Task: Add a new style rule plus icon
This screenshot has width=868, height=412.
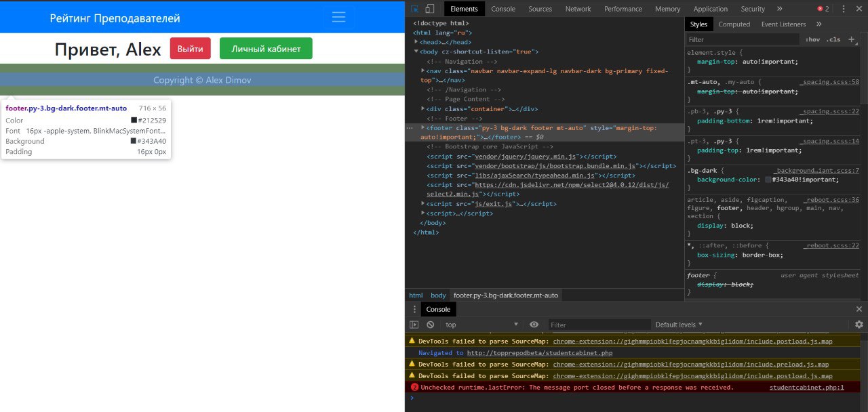Action: [x=852, y=39]
